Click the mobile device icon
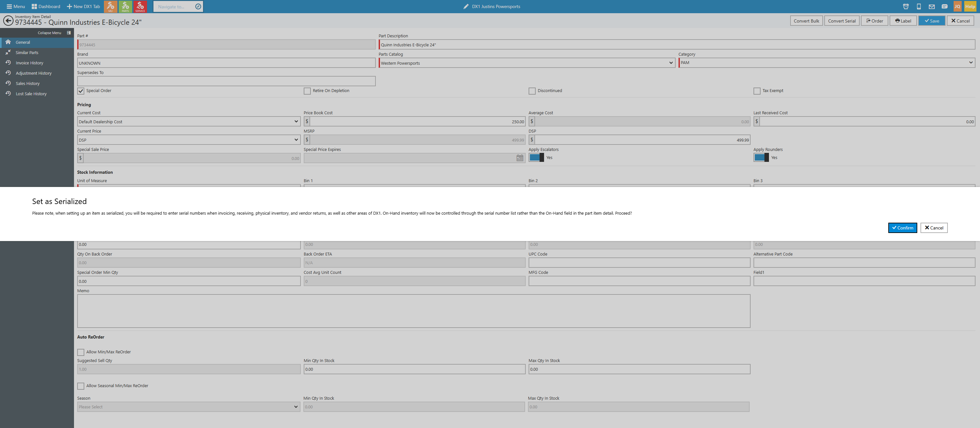The image size is (980, 428). (919, 6)
